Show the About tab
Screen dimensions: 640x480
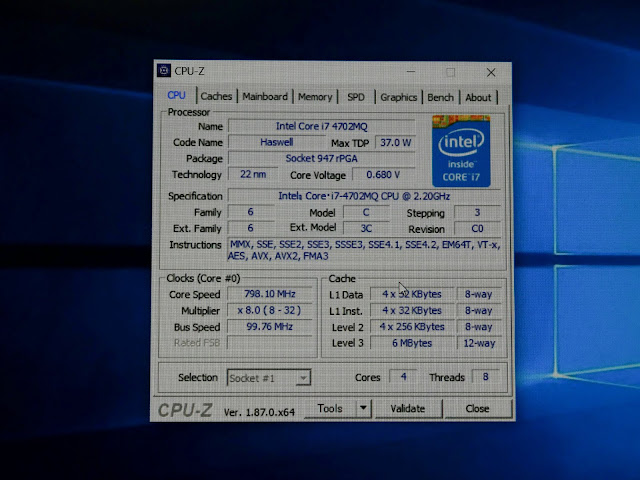478,98
